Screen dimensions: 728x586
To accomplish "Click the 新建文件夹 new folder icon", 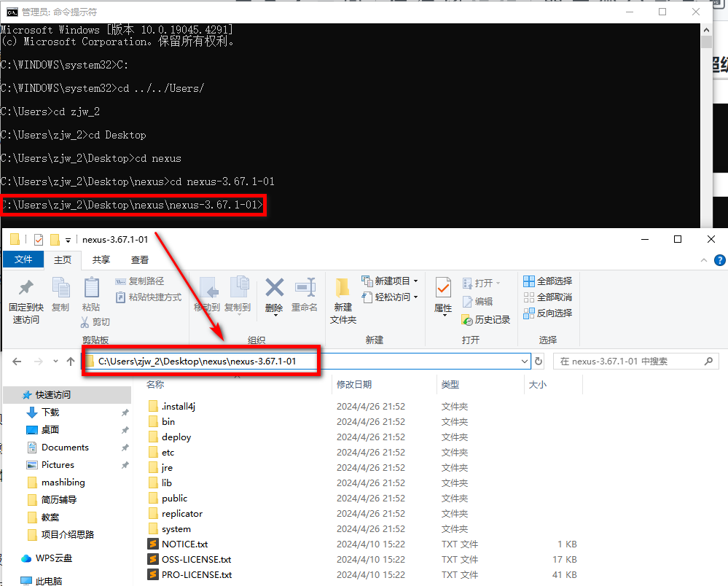I will [x=343, y=288].
